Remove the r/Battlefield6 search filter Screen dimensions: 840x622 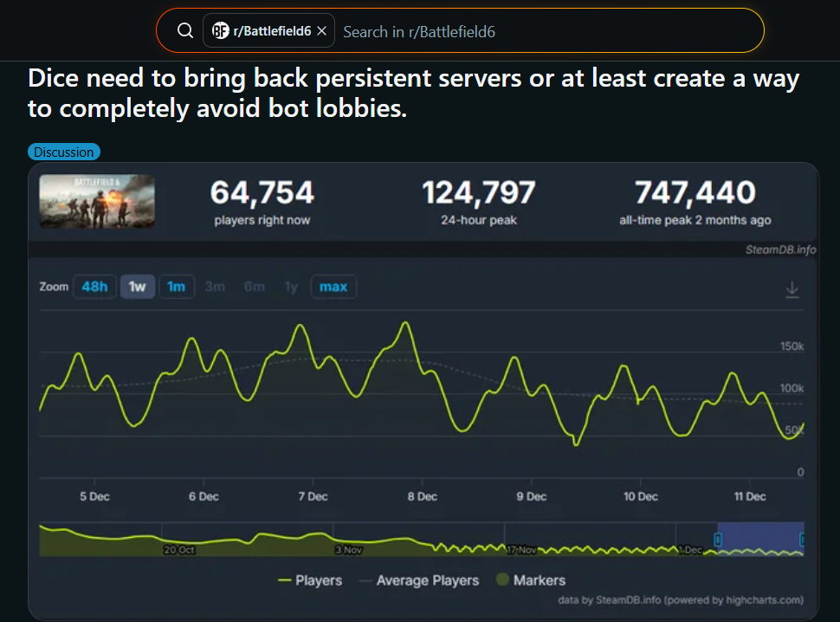pos(321,31)
